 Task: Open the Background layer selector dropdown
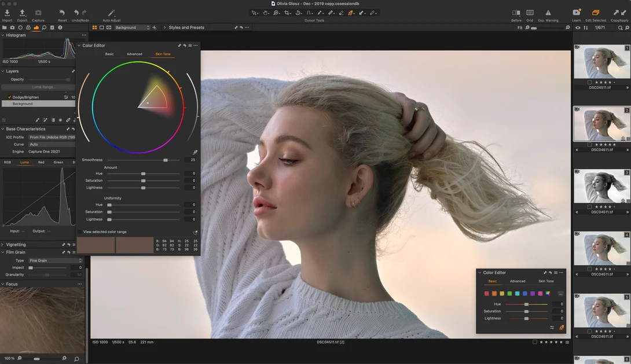(132, 28)
